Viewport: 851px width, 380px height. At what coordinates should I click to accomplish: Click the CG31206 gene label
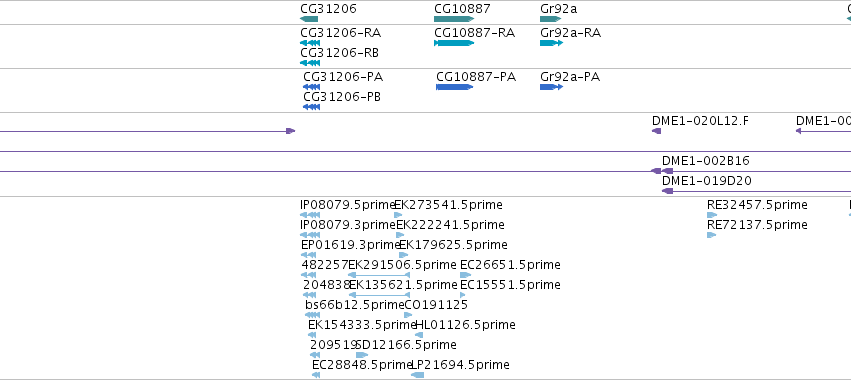click(328, 9)
